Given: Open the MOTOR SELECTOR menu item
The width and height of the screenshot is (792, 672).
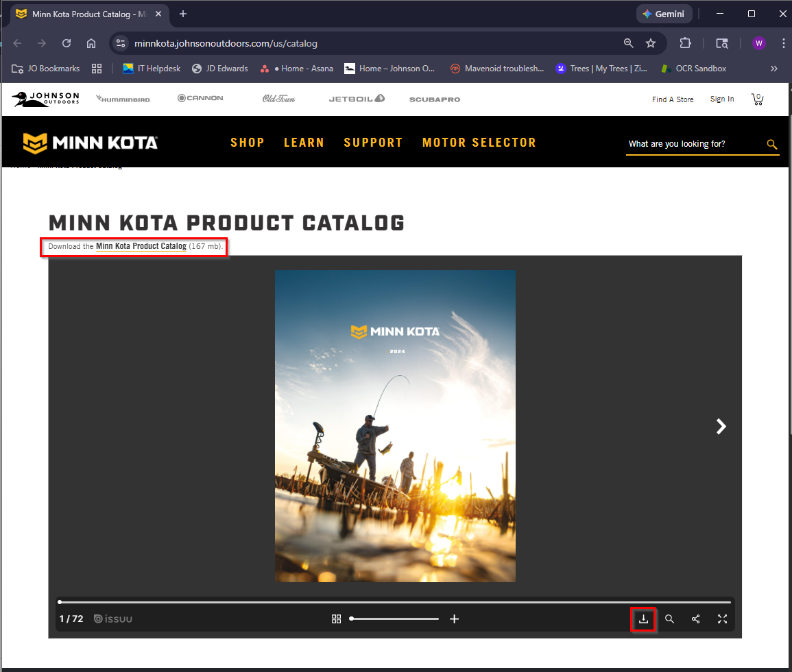Looking at the screenshot, I should [479, 143].
